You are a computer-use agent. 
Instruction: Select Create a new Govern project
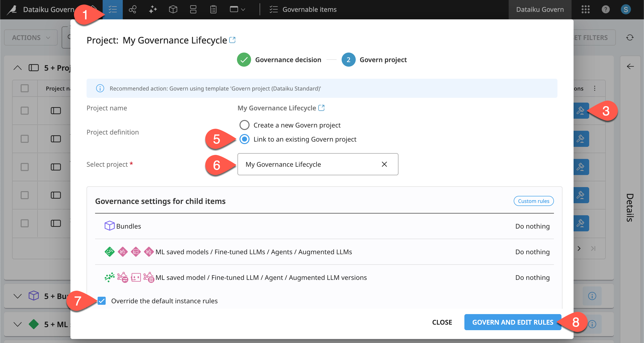click(x=244, y=125)
